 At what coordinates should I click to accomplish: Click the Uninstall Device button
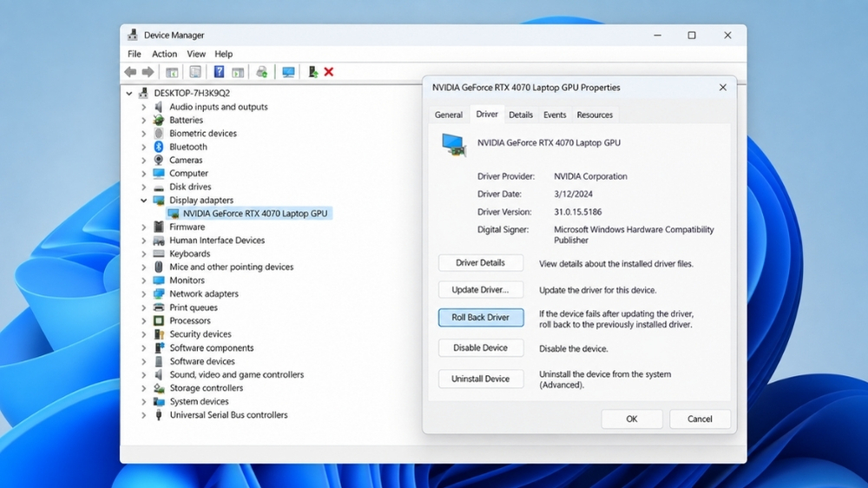(481, 379)
